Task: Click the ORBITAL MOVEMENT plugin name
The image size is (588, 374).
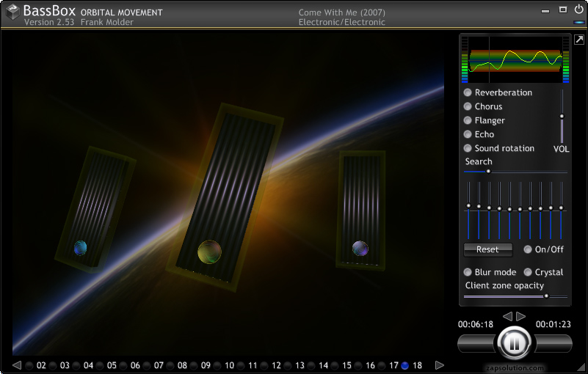Action: (x=122, y=12)
